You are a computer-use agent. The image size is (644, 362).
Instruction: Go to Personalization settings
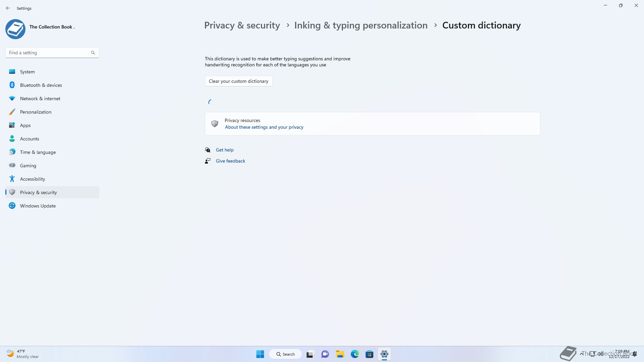tap(52, 112)
